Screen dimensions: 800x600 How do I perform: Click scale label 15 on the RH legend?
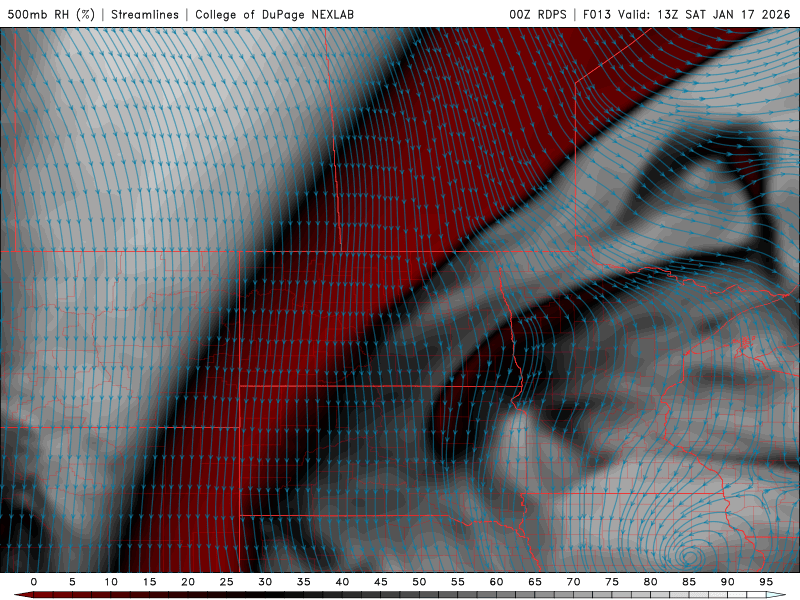click(149, 582)
